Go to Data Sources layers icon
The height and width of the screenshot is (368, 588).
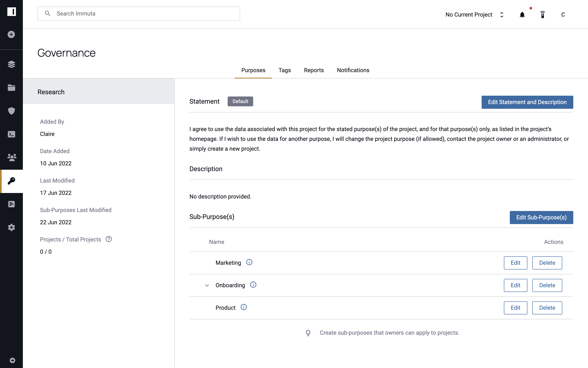(x=11, y=64)
